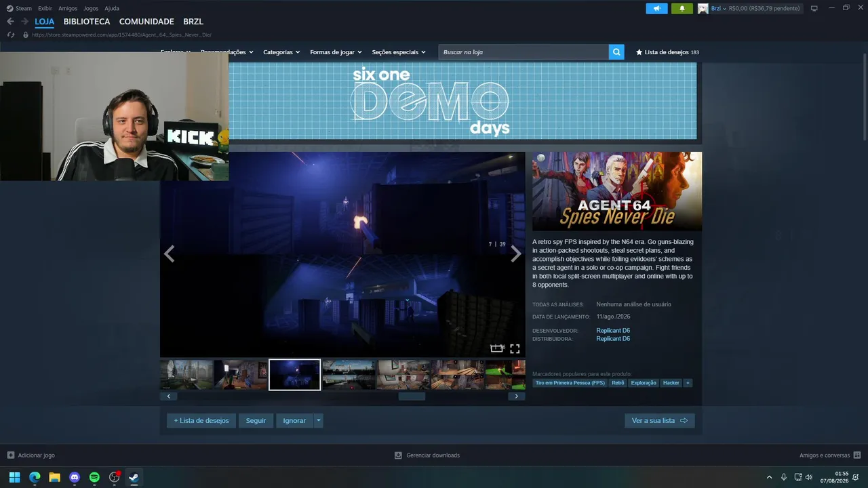Open the Ajuda menu
Image resolution: width=868 pixels, height=488 pixels.
(112, 8)
